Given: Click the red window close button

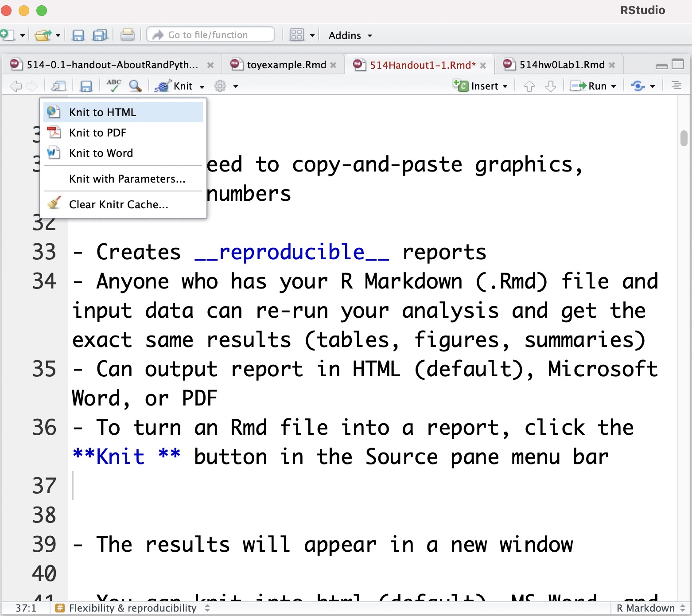Looking at the screenshot, I should pos(6,10).
